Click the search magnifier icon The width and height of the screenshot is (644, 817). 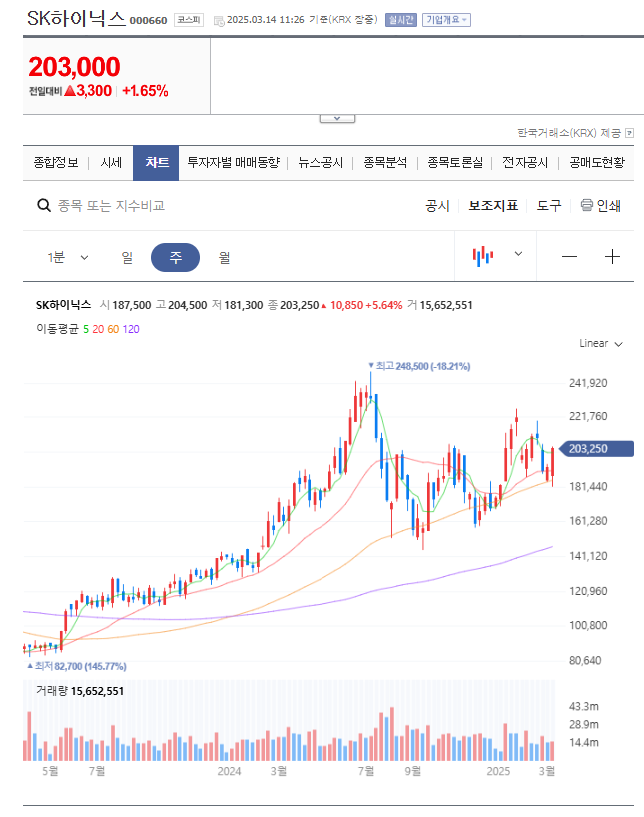click(x=44, y=205)
